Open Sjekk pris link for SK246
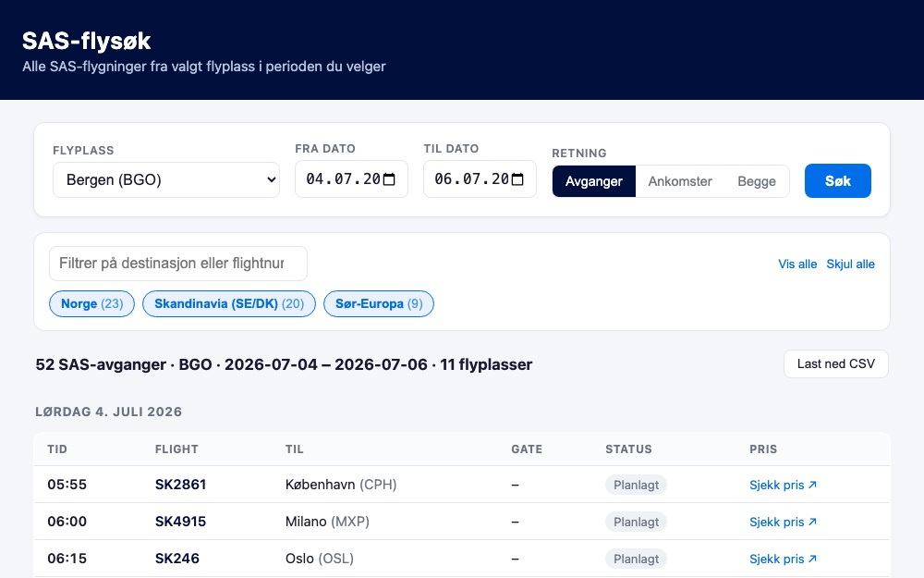This screenshot has width=924, height=578. pos(783,560)
